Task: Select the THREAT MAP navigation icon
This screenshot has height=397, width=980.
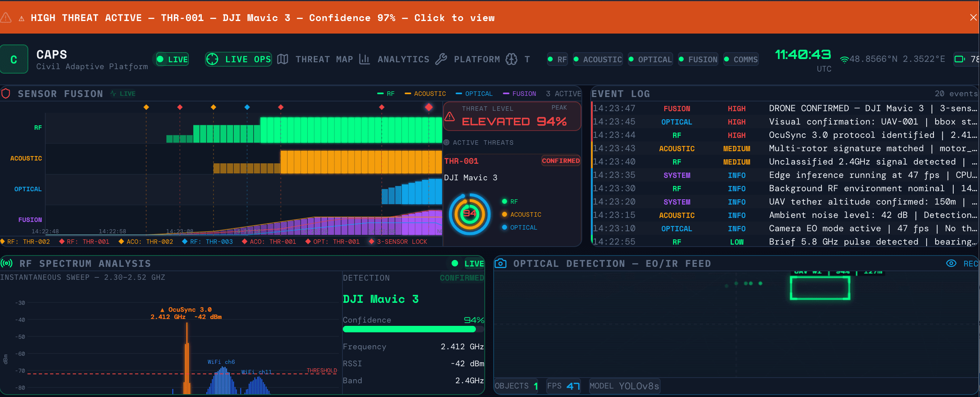Action: point(283,59)
